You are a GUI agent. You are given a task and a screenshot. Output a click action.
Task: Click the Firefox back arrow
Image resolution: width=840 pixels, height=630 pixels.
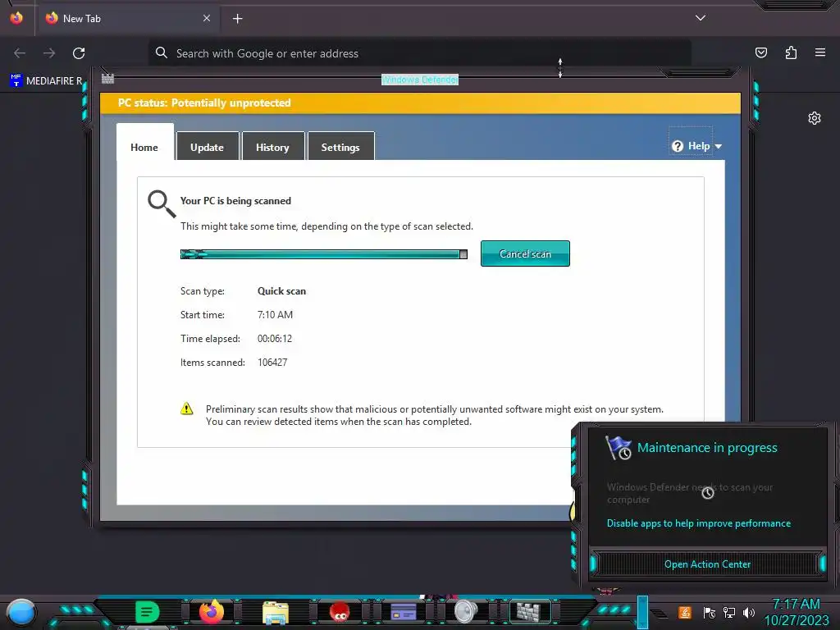20,53
